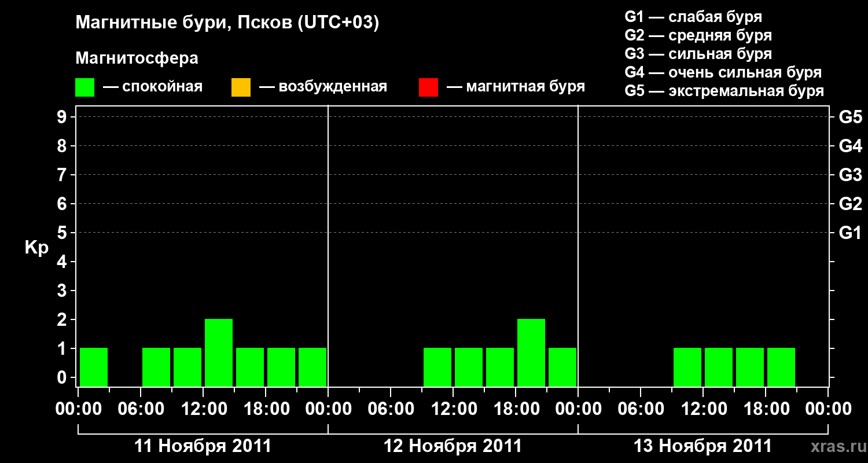
Task: Click the Kp 2 bar on 11 Ноября
Action: [x=219, y=352]
